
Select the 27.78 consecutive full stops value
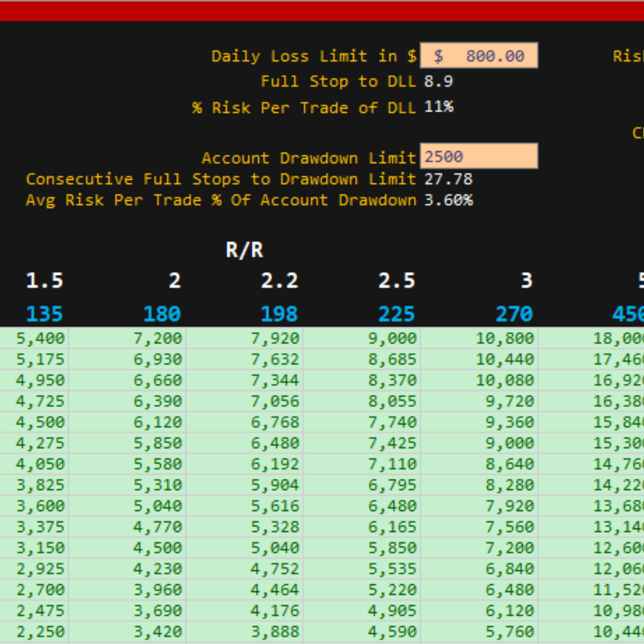click(448, 179)
